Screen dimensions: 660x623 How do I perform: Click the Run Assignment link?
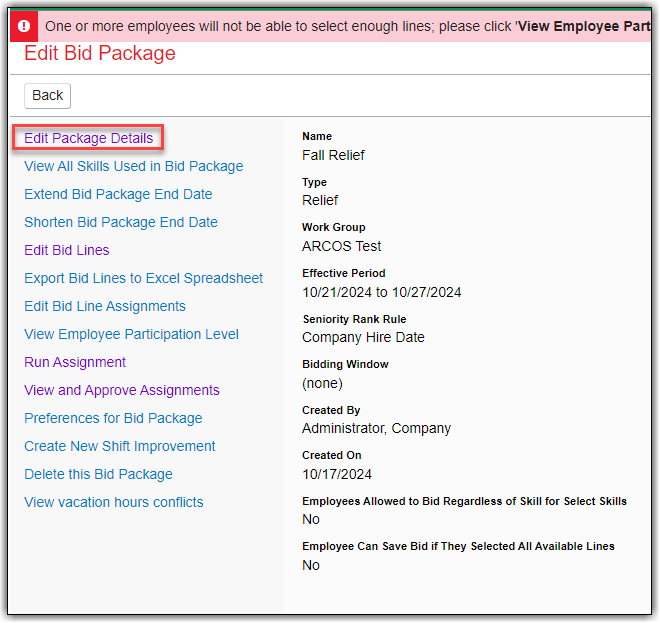75,362
